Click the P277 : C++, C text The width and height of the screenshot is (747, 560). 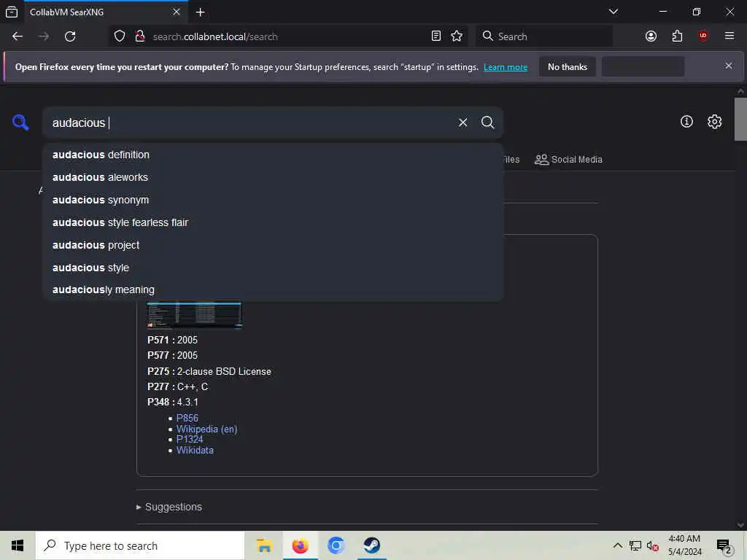point(178,386)
